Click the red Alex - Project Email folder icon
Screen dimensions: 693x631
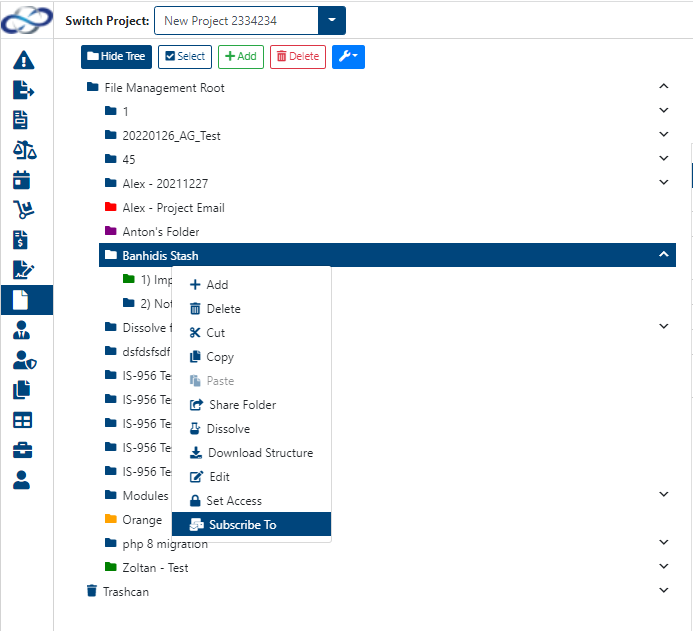tap(110, 206)
